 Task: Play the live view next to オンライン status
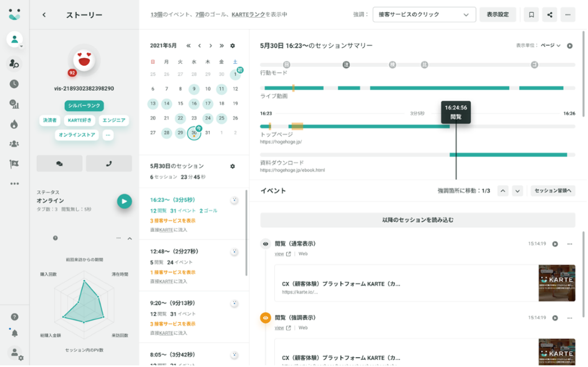point(125,201)
